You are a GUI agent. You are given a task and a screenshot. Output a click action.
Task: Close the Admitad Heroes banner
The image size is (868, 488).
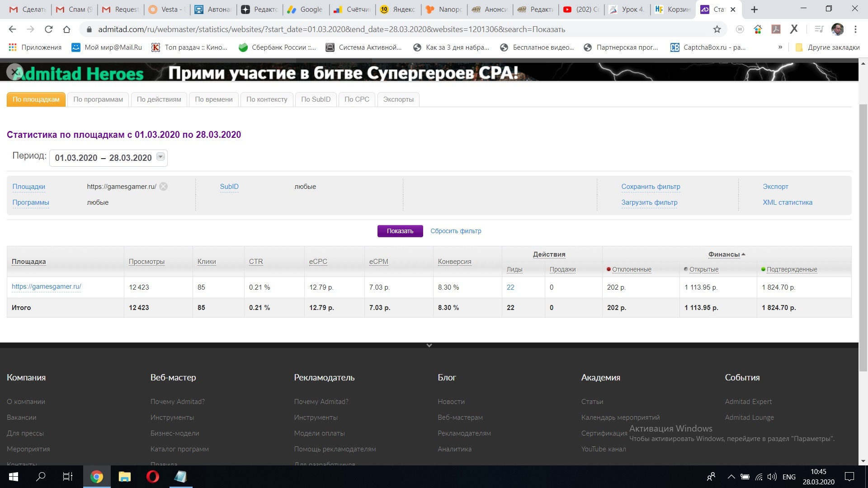[x=15, y=72]
